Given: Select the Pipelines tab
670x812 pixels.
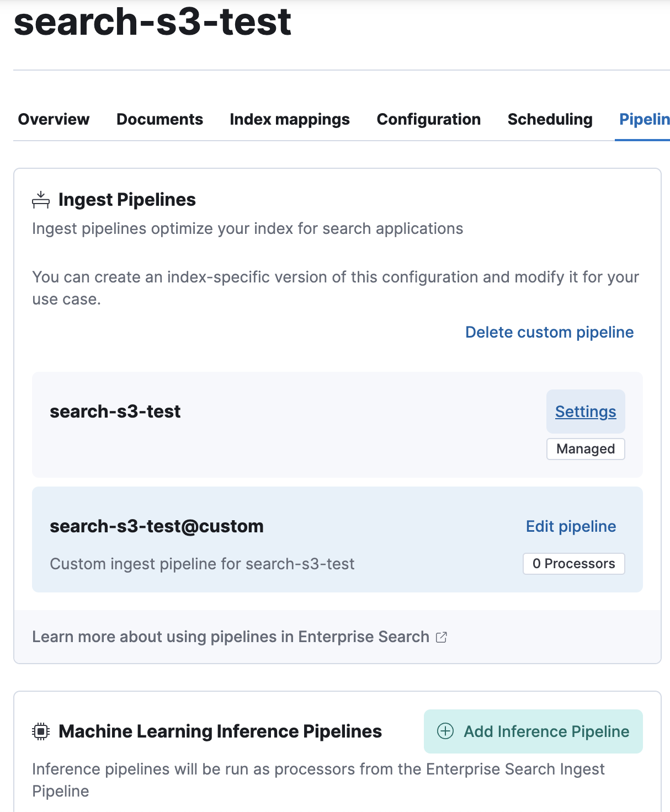Looking at the screenshot, I should (644, 119).
